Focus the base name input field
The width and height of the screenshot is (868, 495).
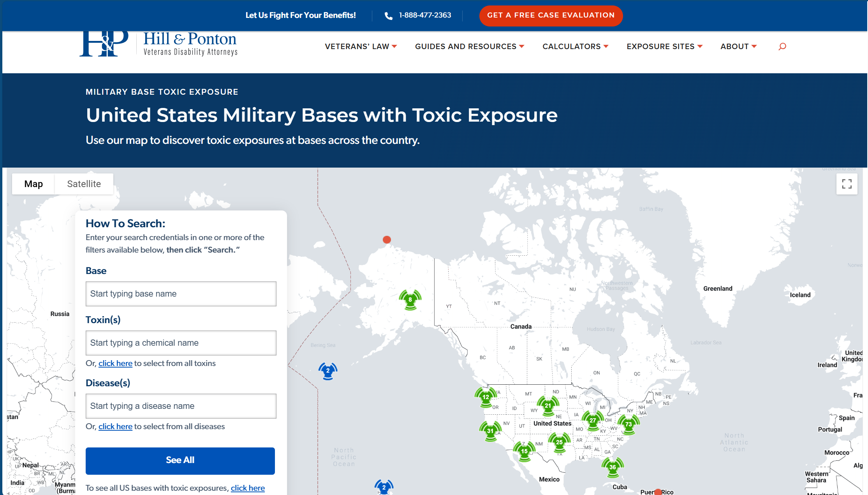click(181, 294)
